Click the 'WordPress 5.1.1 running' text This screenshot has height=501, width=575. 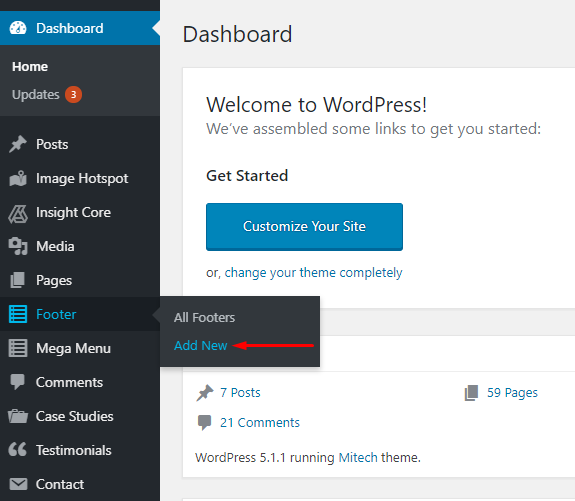265,458
